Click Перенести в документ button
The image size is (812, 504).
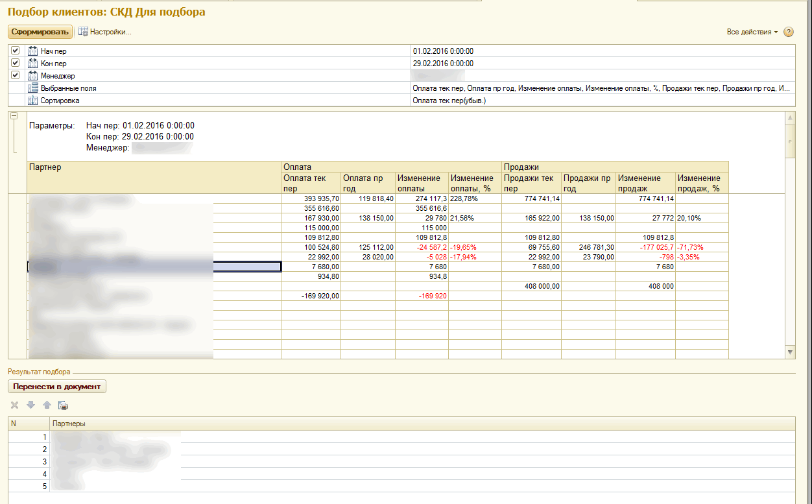point(57,387)
